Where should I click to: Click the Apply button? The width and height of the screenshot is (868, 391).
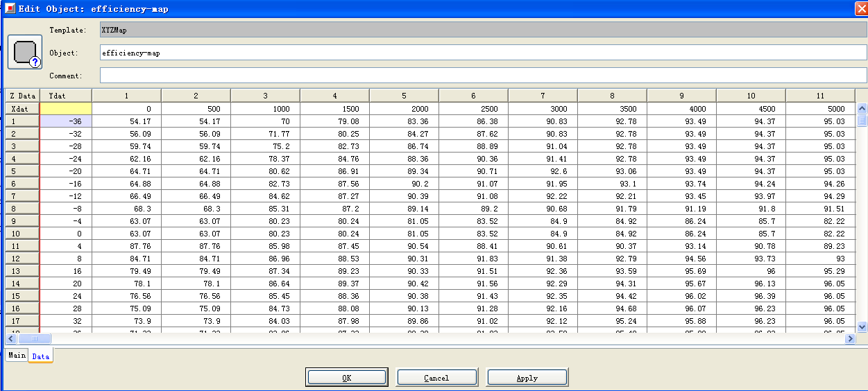[527, 377]
